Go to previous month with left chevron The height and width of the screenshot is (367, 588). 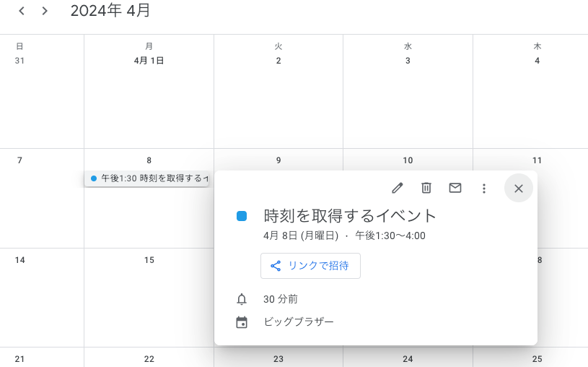point(22,11)
